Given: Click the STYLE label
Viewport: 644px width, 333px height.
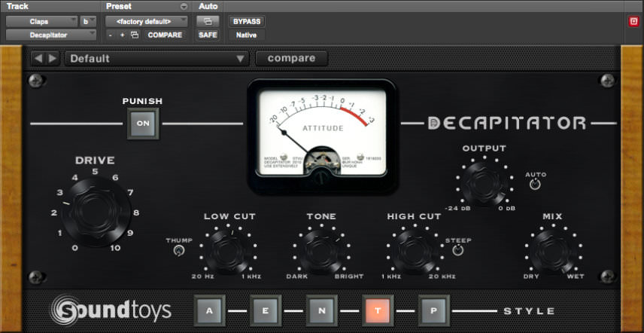Looking at the screenshot, I should click(x=530, y=311).
